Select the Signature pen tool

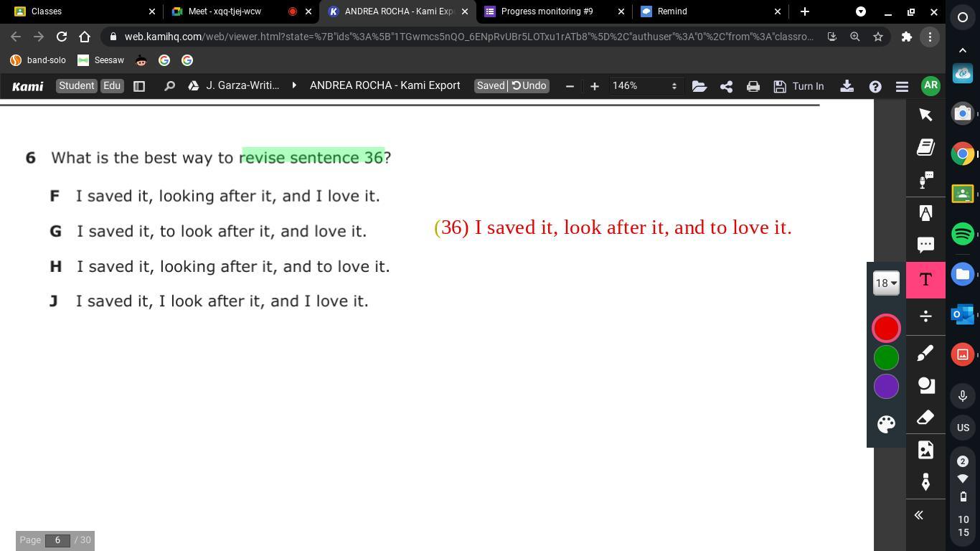tap(925, 482)
